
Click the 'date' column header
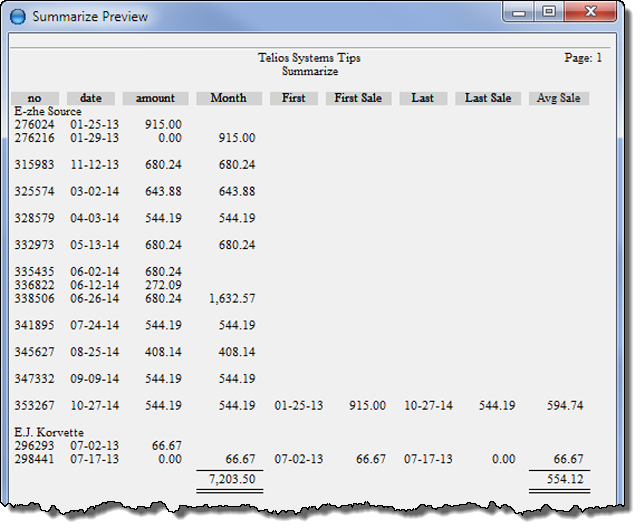(91, 98)
